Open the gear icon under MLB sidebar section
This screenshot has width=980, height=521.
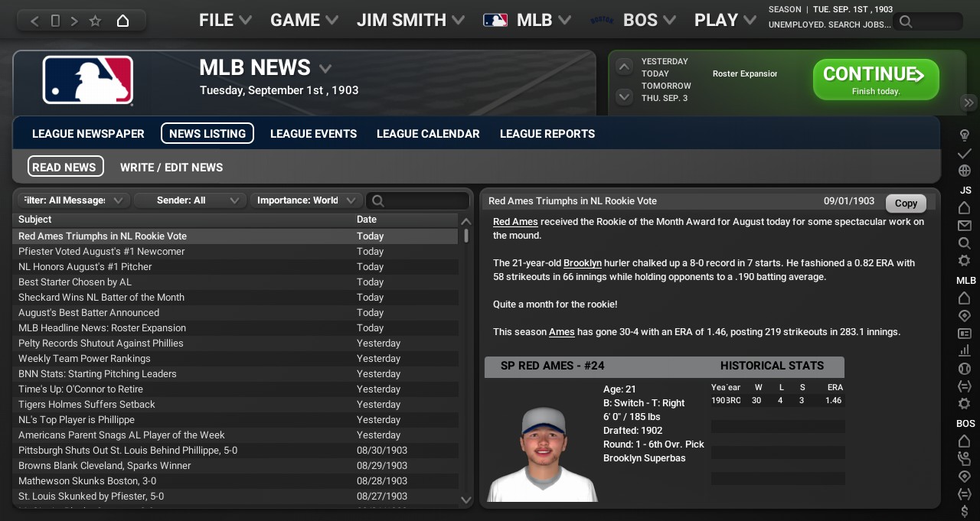[965, 404]
